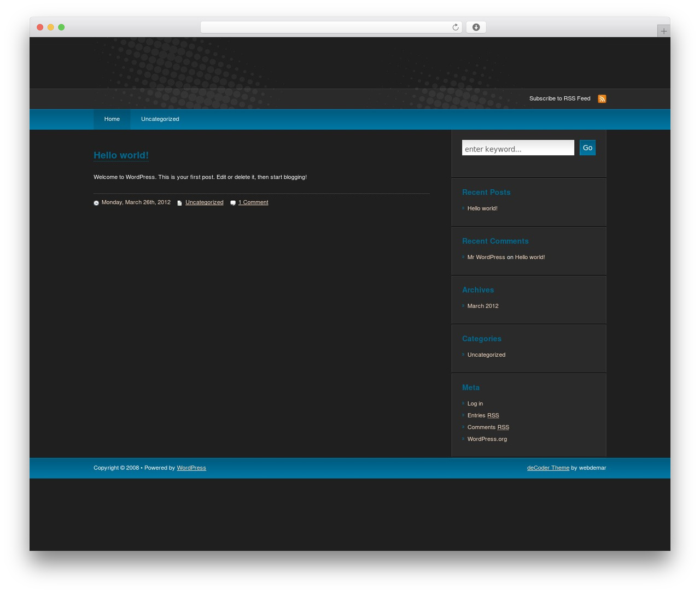The height and width of the screenshot is (593, 700).
Task: Click the browser address bar
Action: (331, 27)
